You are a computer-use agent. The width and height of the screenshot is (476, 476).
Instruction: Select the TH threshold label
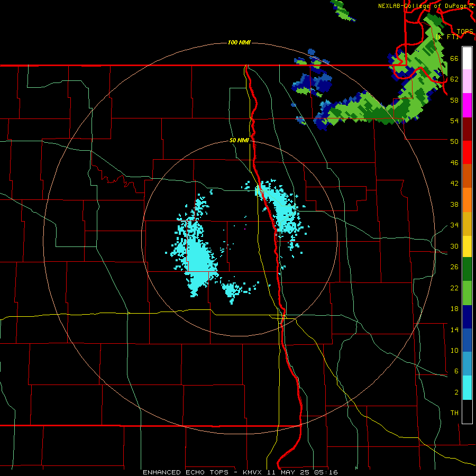(x=454, y=413)
